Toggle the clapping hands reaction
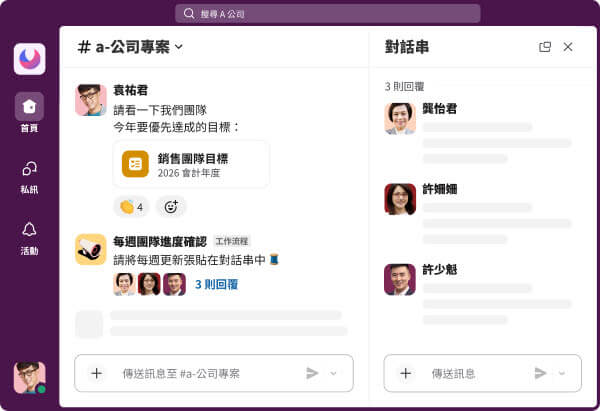 tap(131, 207)
